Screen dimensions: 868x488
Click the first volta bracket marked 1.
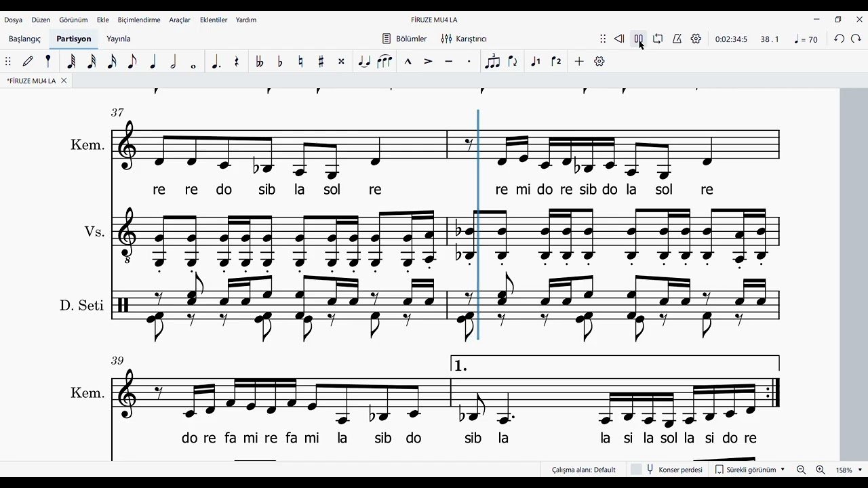615,364
